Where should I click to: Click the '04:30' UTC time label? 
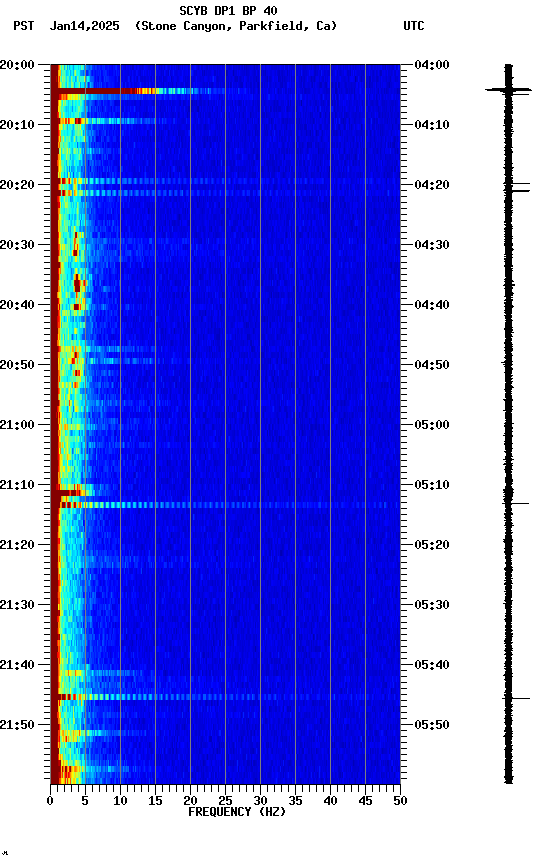(432, 245)
